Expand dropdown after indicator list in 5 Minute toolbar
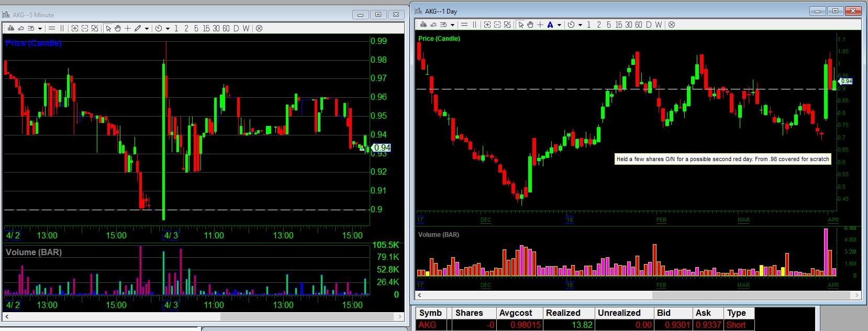The width and height of the screenshot is (868, 331). tap(40, 28)
